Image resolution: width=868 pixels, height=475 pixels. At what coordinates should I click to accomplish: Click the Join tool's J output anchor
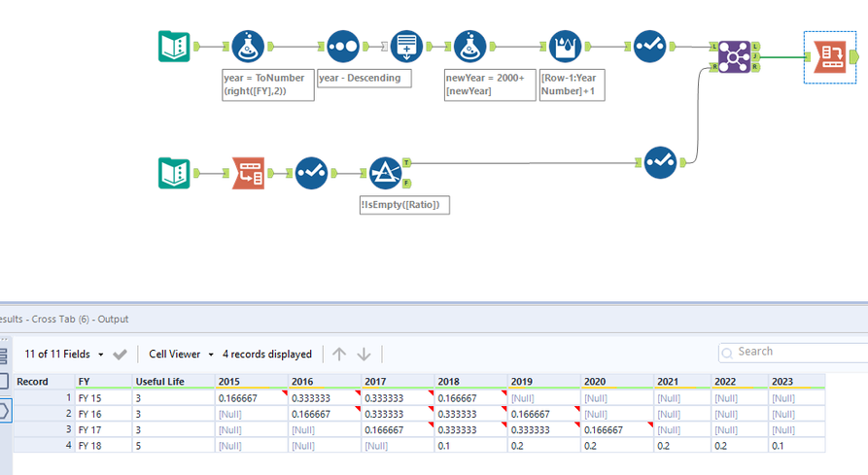(x=755, y=56)
